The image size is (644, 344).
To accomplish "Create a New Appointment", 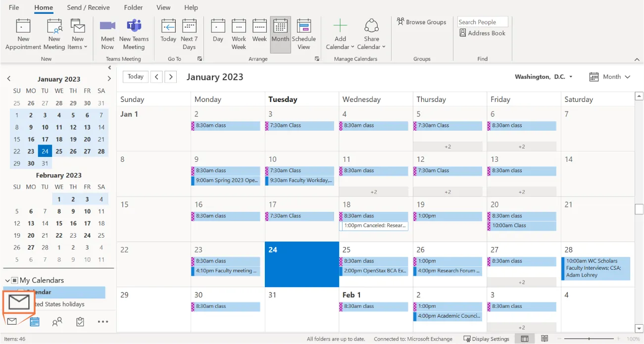I will coord(23,32).
